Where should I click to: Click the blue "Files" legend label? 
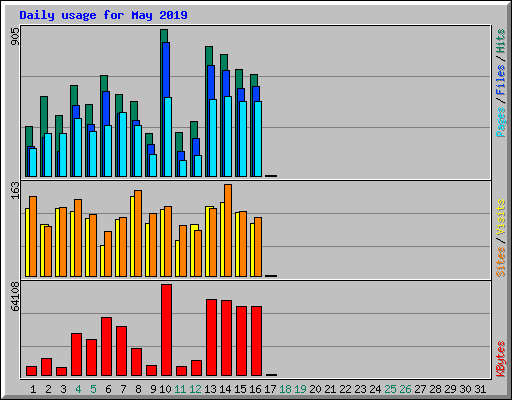pos(500,80)
